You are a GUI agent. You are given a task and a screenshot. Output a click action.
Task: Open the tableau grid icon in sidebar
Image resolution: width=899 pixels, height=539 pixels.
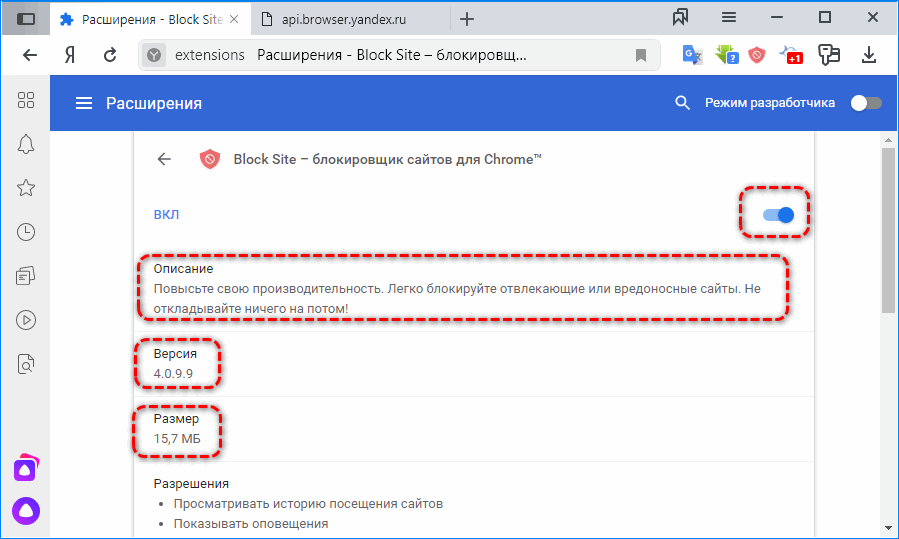(26, 100)
